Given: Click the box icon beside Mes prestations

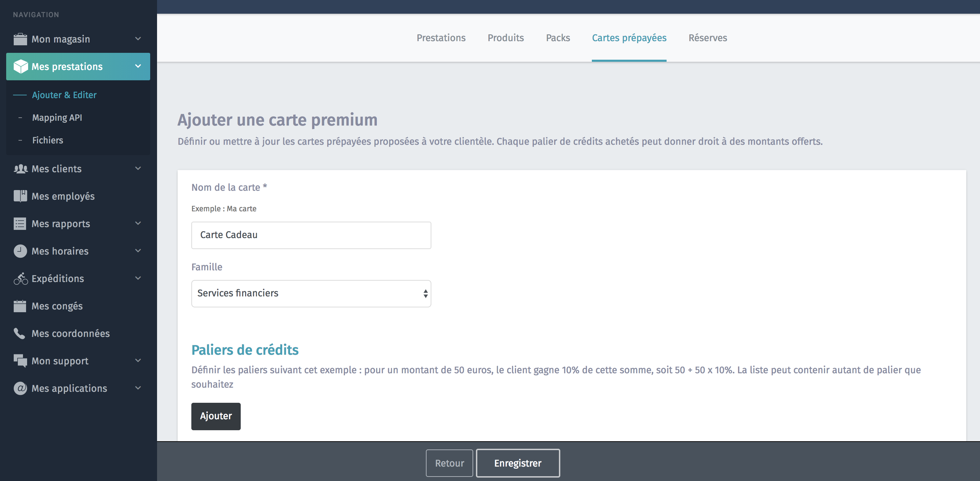Looking at the screenshot, I should pos(21,67).
